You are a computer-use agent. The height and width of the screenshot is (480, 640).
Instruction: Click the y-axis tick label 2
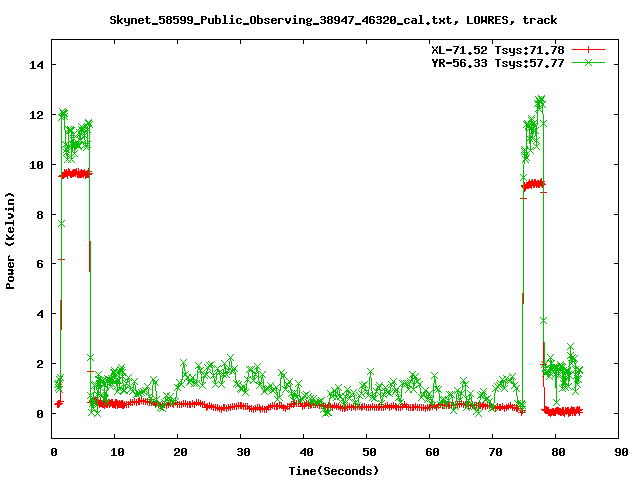(40, 364)
